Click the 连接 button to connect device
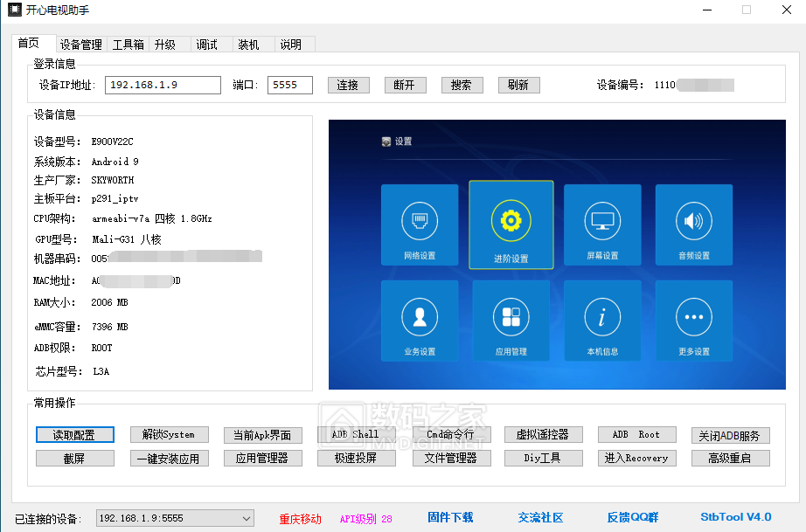Screen dimensions: 806x532 tap(348, 85)
